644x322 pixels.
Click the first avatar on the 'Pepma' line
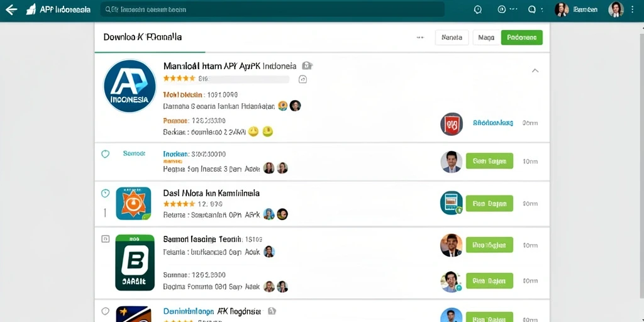tap(269, 168)
